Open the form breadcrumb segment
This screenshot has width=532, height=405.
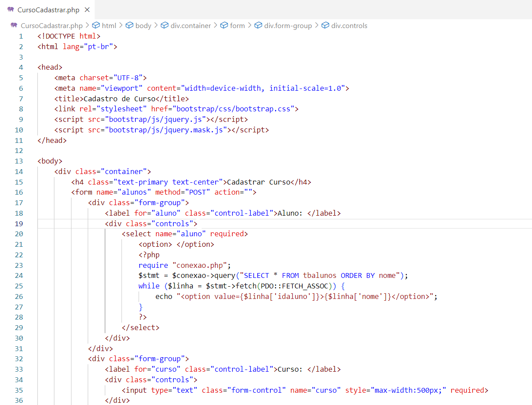237,25
